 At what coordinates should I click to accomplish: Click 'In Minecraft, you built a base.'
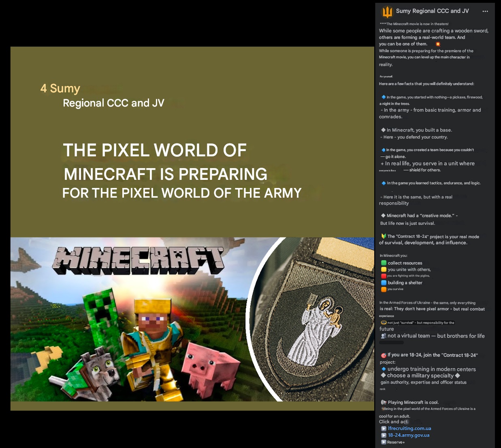coord(419,130)
